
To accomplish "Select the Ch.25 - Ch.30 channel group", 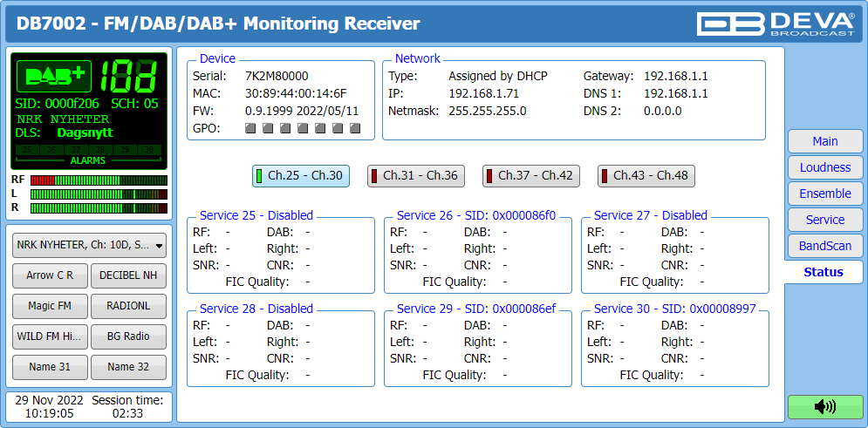I will [x=301, y=175].
